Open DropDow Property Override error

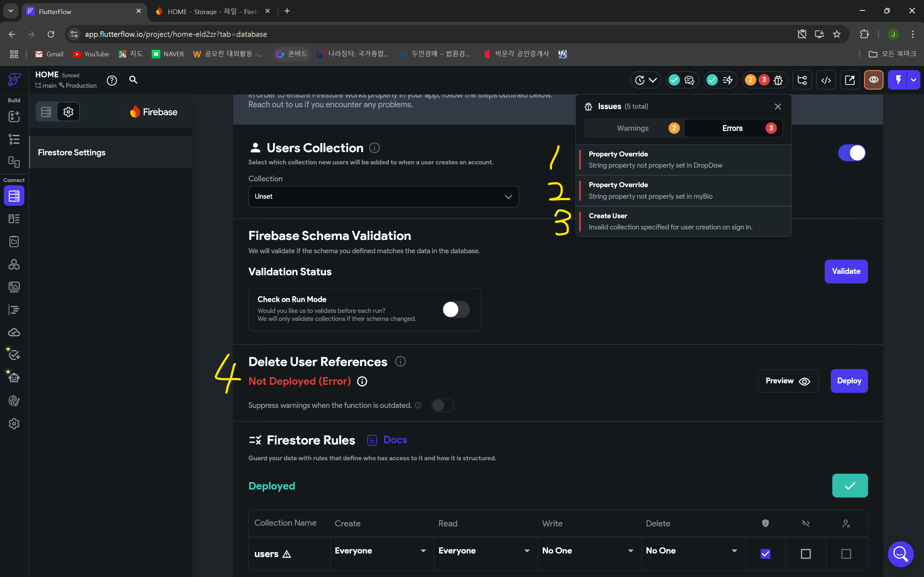coord(684,159)
